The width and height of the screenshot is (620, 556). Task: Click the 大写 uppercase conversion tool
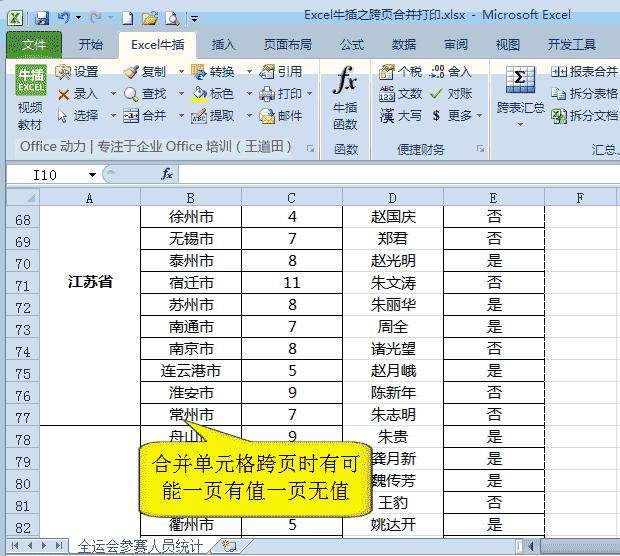pyautogui.click(x=401, y=116)
